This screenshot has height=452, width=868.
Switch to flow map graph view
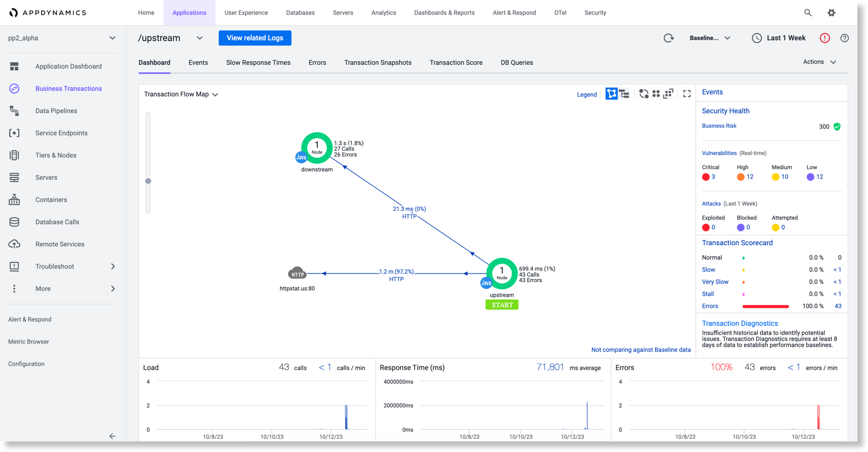click(x=611, y=94)
